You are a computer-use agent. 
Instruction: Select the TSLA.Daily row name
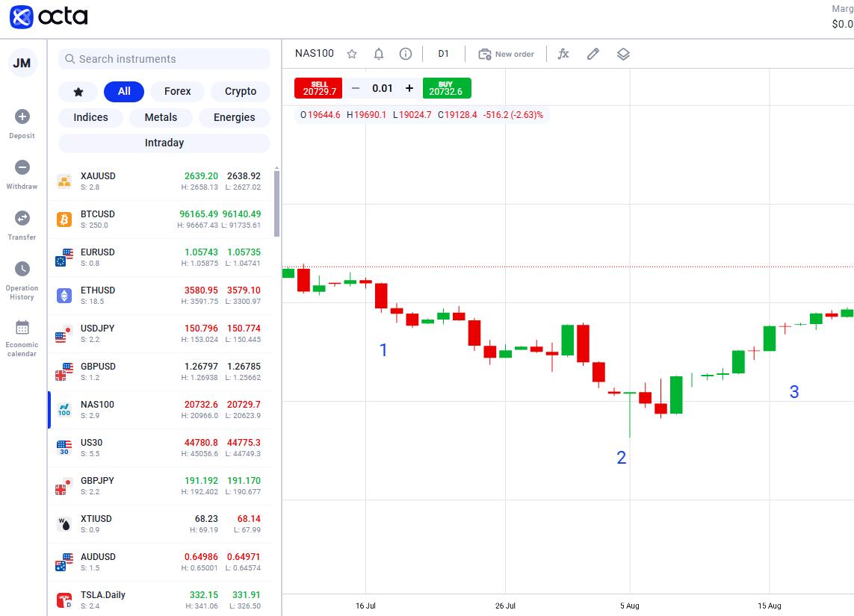tap(103, 595)
